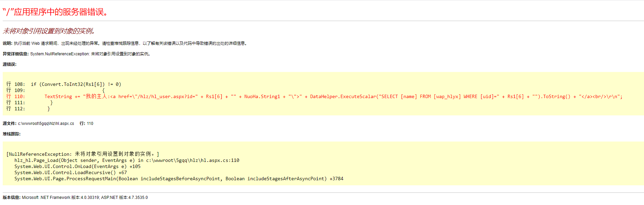The height and width of the screenshot is (205, 644).
Task: Click the System.Web.UI.Control.OnLoad stack line
Action: (77, 167)
